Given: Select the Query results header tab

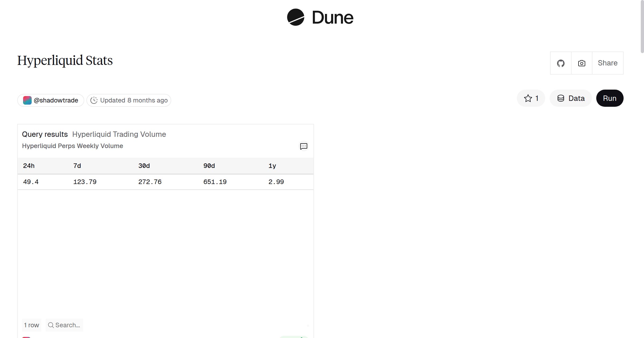Looking at the screenshot, I should pyautogui.click(x=45, y=134).
